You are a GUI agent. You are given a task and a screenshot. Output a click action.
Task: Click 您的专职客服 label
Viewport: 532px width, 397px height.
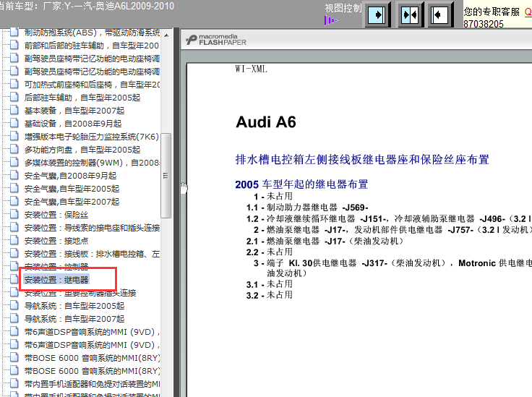point(492,12)
